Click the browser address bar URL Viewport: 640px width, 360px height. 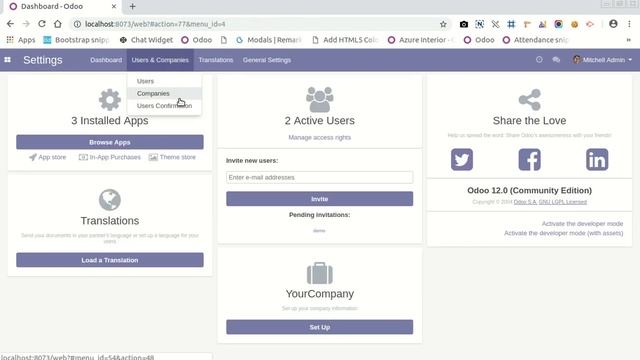[x=155, y=24]
